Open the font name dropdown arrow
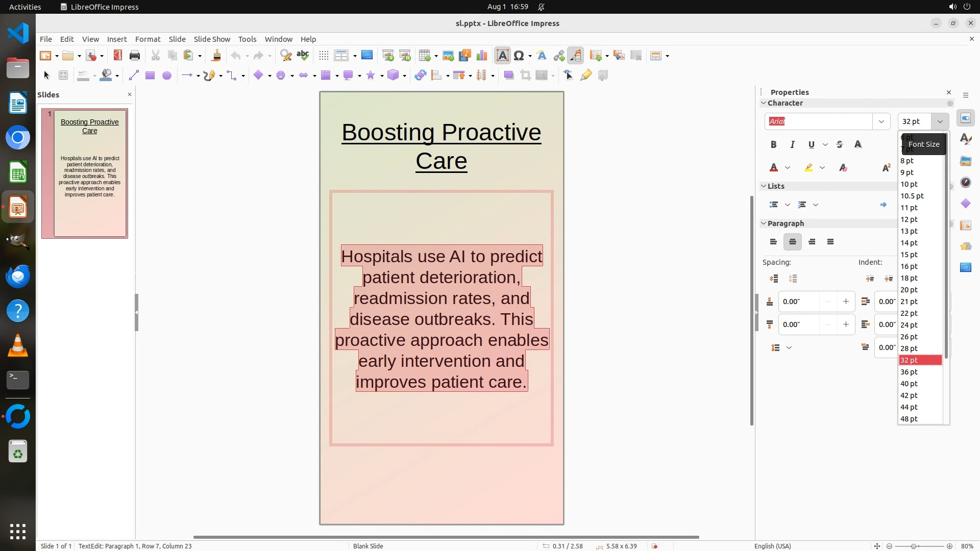The width and height of the screenshot is (980, 551). coord(881,121)
